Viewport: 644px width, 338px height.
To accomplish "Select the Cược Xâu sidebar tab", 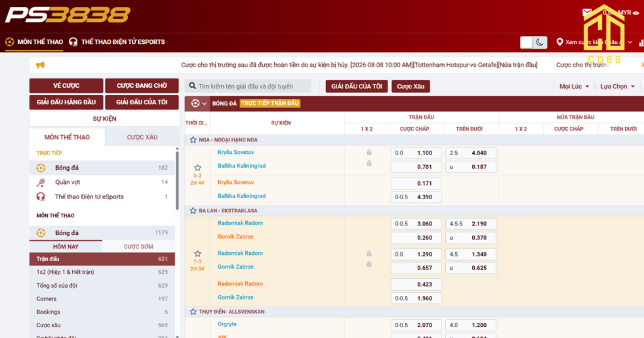I will point(142,138).
